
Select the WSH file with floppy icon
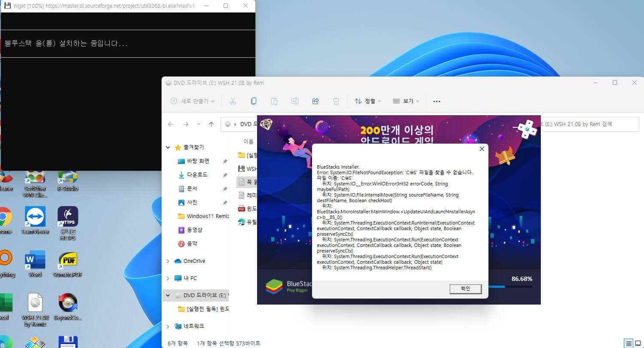coord(247,169)
